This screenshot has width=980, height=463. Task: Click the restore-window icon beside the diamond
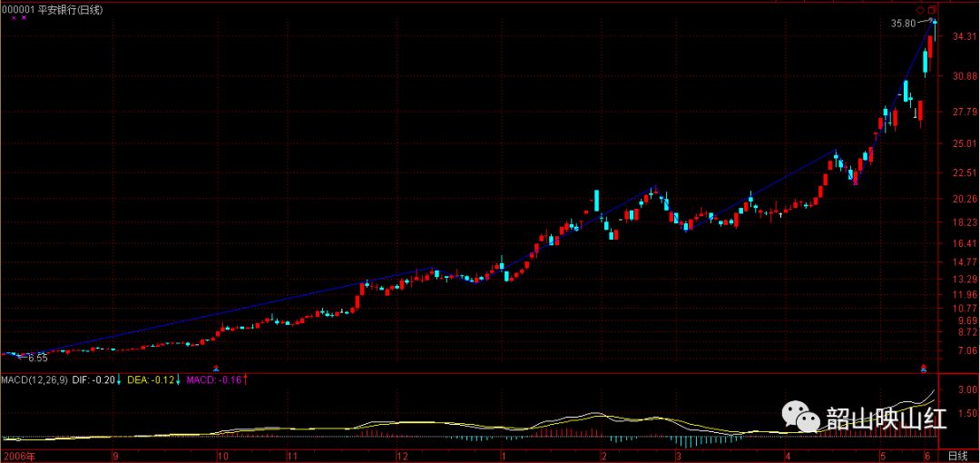pyautogui.click(x=932, y=10)
